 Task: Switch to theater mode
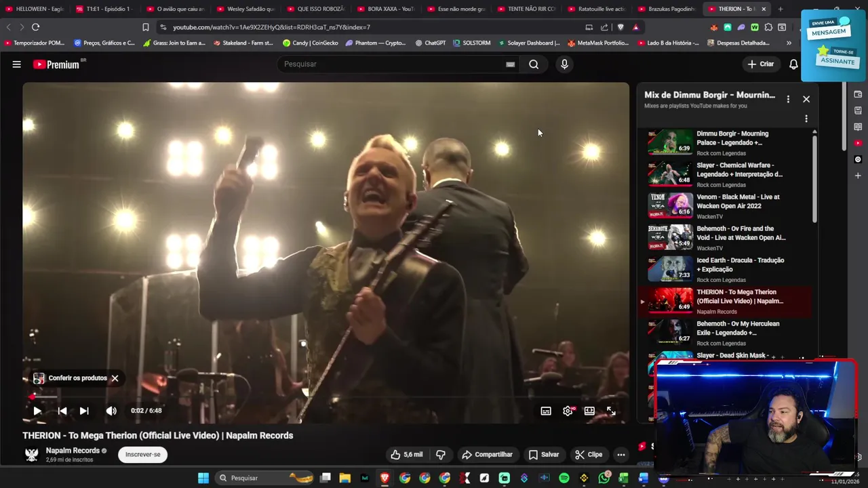click(589, 411)
